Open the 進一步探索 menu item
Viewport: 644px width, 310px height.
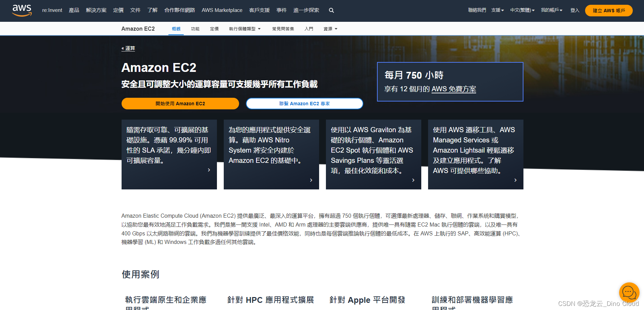click(x=306, y=10)
